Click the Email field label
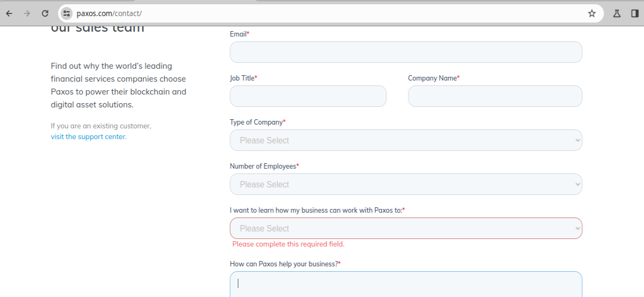This screenshot has width=644, height=297. coord(239,34)
